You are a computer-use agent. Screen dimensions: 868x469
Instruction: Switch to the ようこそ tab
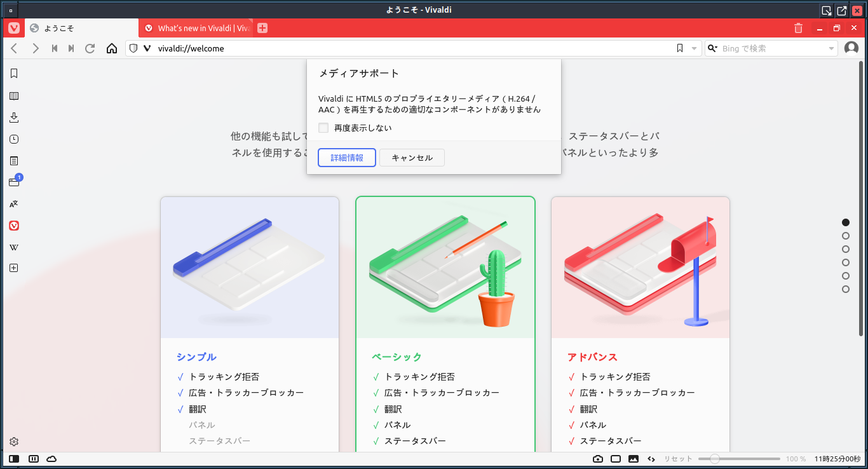[81, 28]
